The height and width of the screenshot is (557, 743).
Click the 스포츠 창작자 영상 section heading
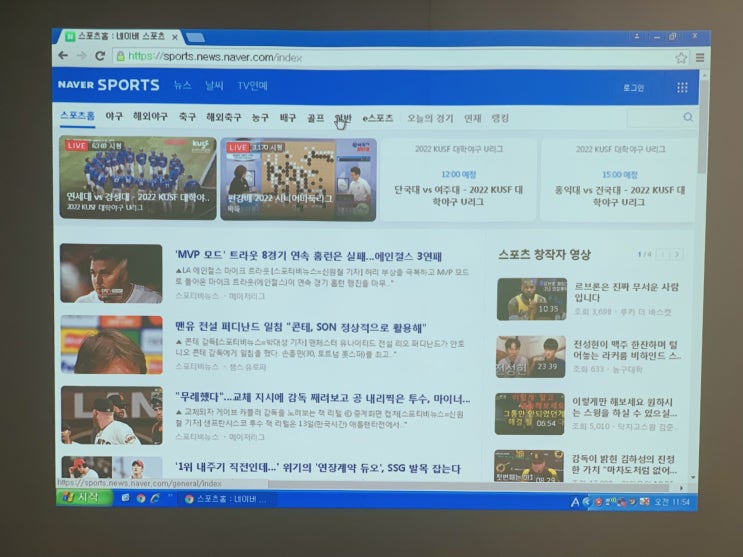(544, 255)
